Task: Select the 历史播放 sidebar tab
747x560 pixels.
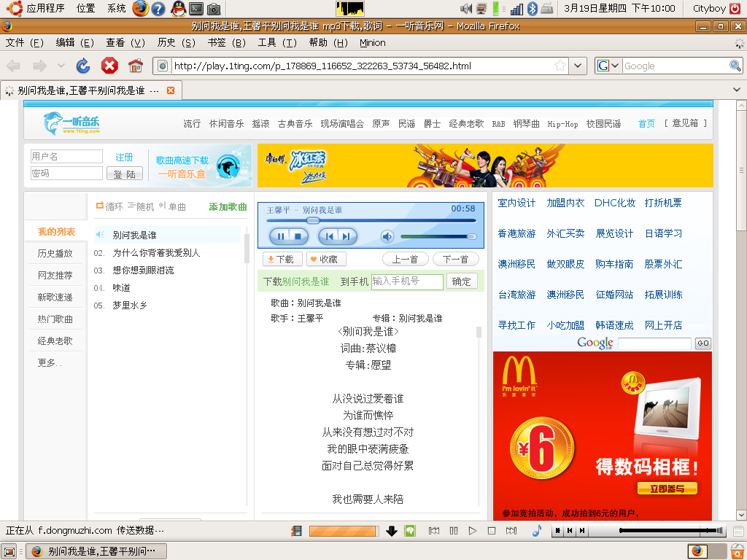Action: coord(55,253)
